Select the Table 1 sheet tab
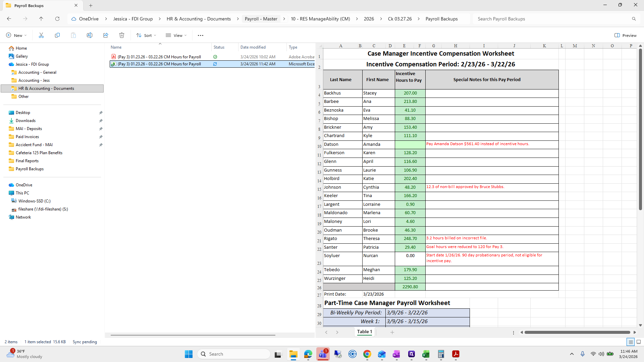Viewport: 644px width, 362px height. (364, 331)
